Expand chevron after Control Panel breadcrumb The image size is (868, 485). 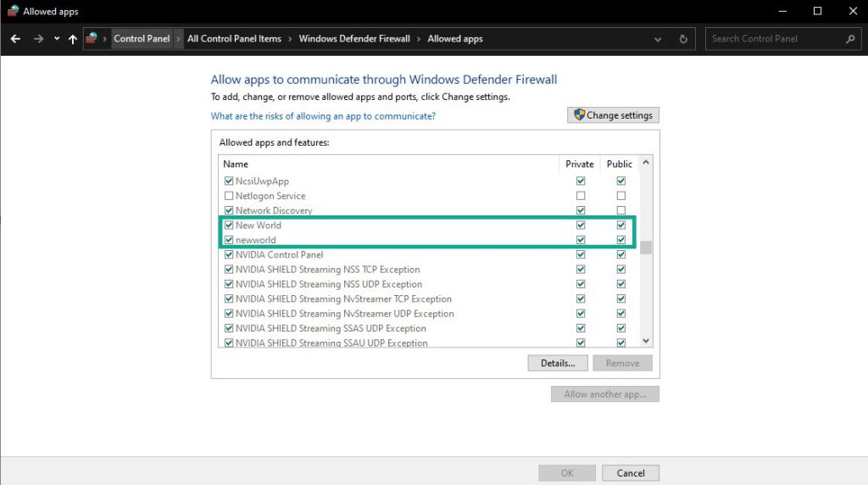coord(178,39)
